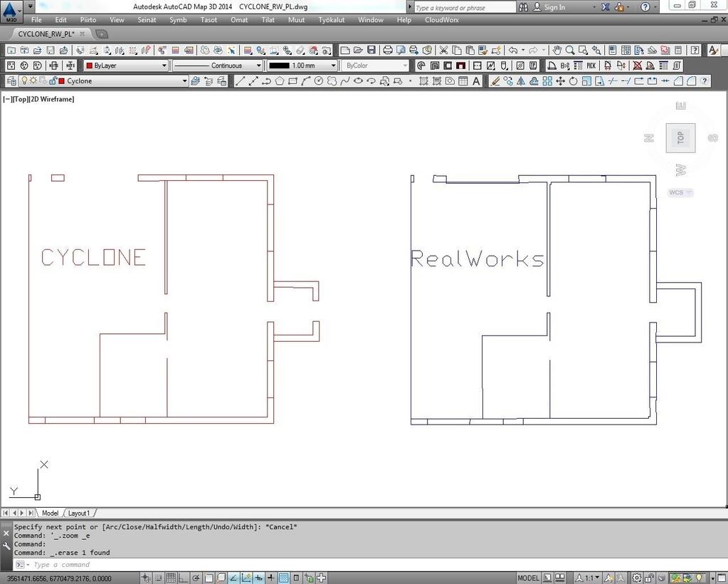728x584 pixels.
Task: Select the Spline drawing tool
Action: tap(344, 81)
